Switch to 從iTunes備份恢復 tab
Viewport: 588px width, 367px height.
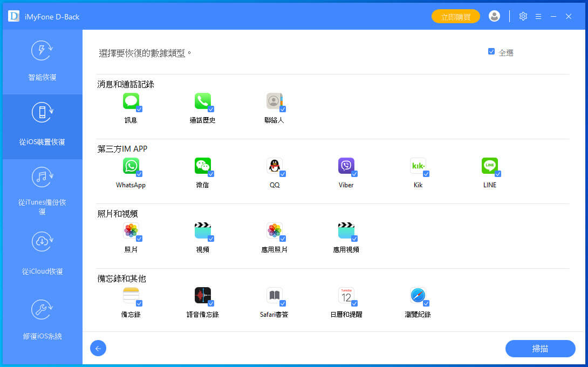43,192
